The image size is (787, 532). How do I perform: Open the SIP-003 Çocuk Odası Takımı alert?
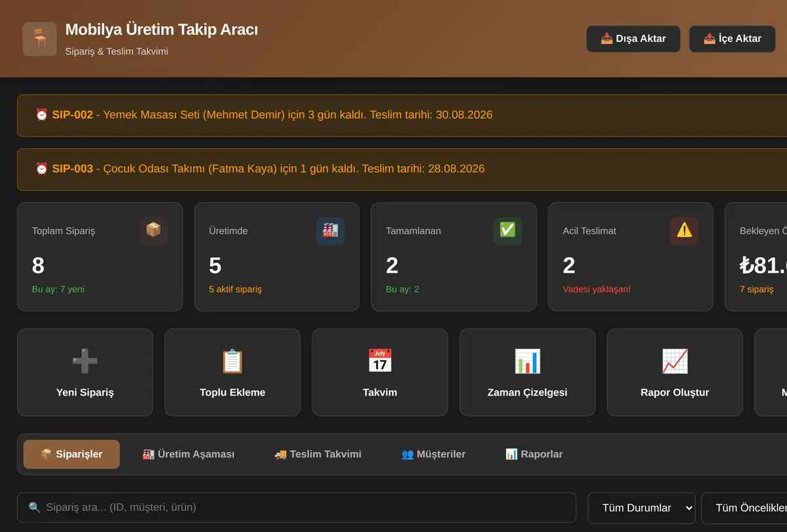(401, 169)
